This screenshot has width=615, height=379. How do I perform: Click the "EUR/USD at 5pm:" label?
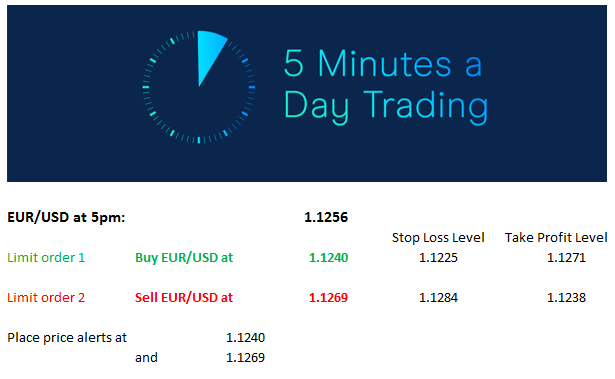(66, 217)
